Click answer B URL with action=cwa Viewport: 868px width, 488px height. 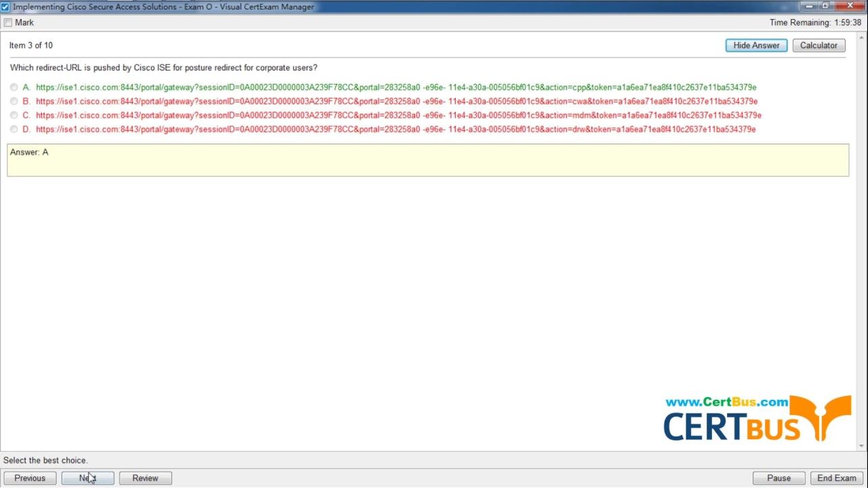coord(397,102)
